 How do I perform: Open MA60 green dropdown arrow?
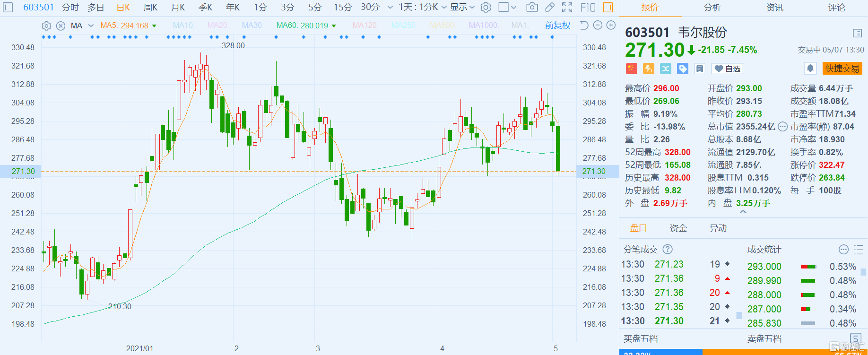[x=334, y=26]
